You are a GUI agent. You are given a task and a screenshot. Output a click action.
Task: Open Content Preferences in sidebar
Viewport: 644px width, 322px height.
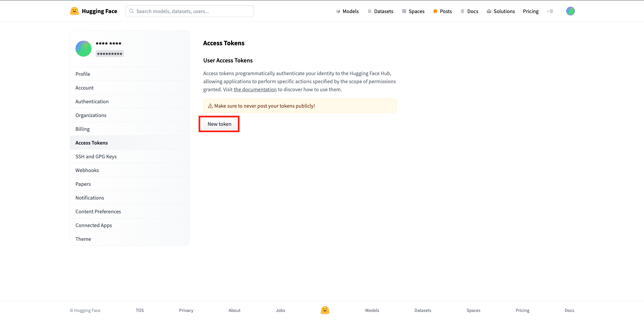pyautogui.click(x=130, y=211)
